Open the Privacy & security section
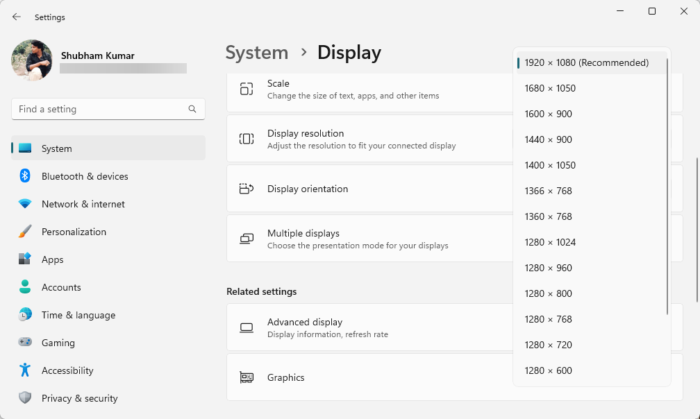 pyautogui.click(x=79, y=398)
